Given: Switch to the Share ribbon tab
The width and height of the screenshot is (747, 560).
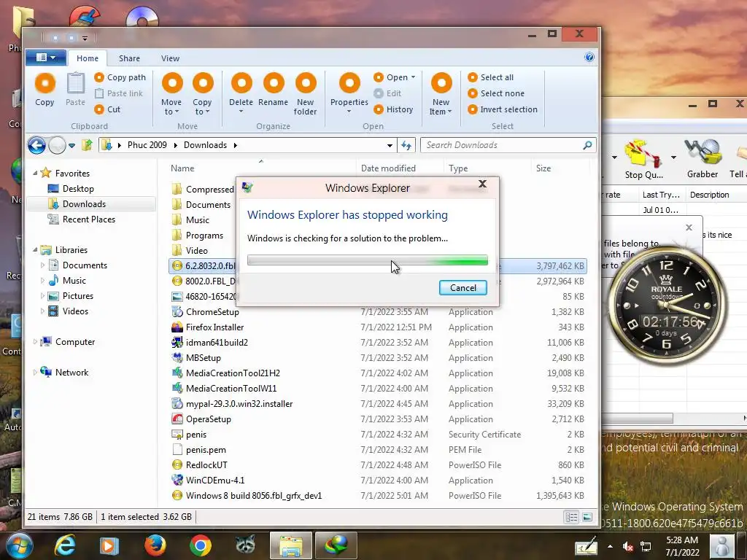Looking at the screenshot, I should (129, 58).
